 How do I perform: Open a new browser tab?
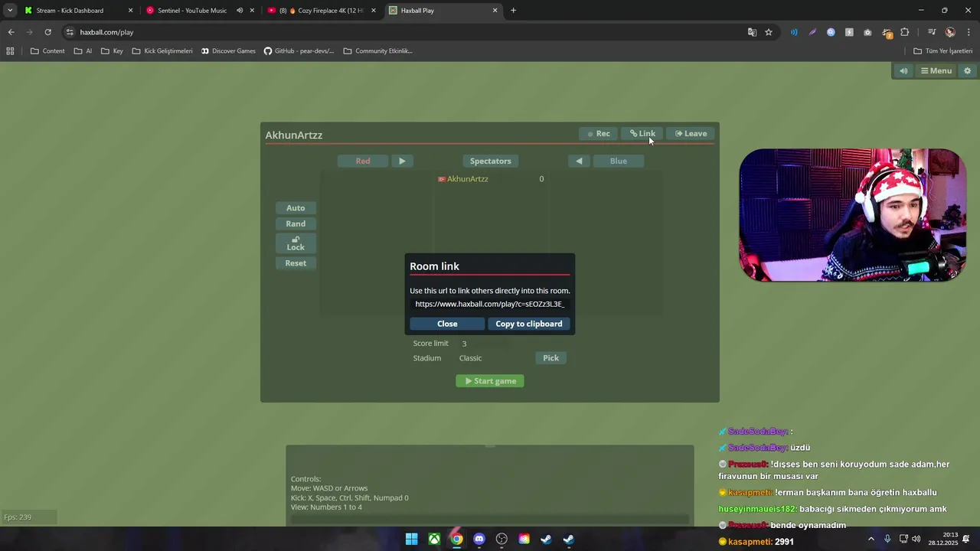[513, 11]
